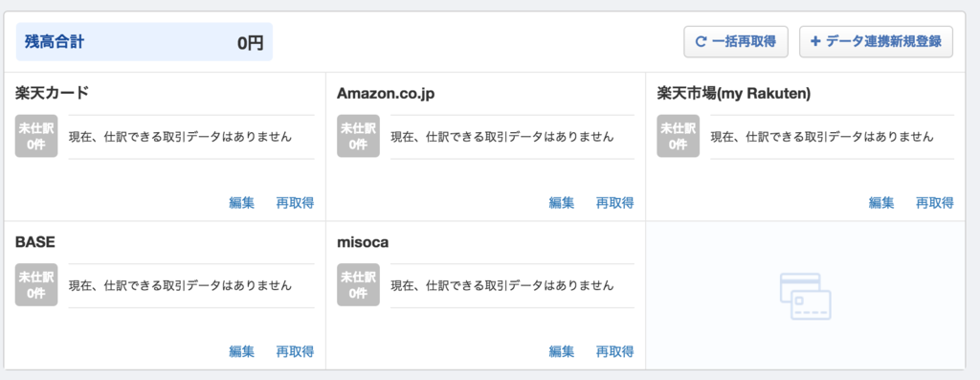Click the Amazon.co.jp account title
The height and width of the screenshot is (380, 980).
tap(386, 94)
